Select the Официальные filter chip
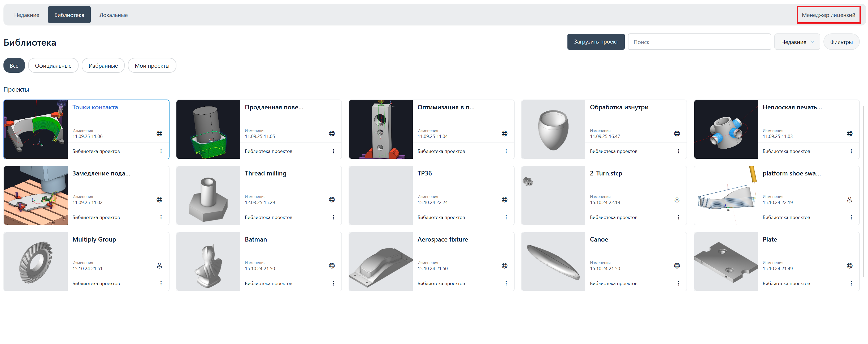This screenshot has height=344, width=868. tap(53, 65)
